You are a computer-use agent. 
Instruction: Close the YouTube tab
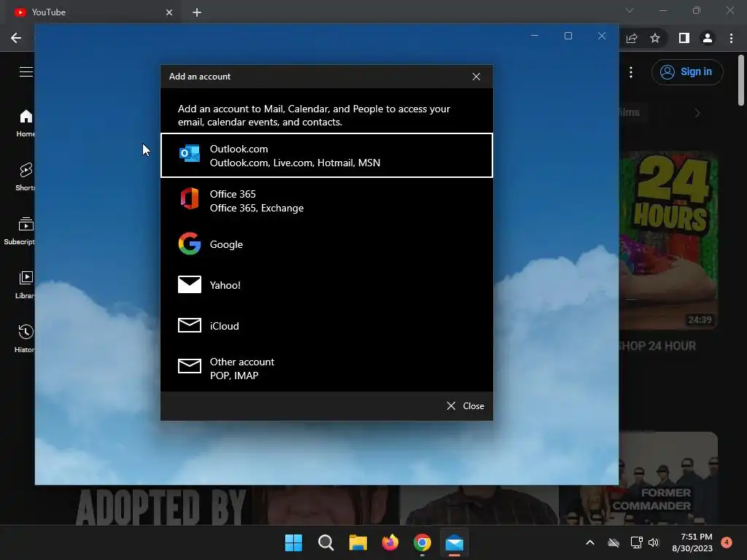(169, 12)
